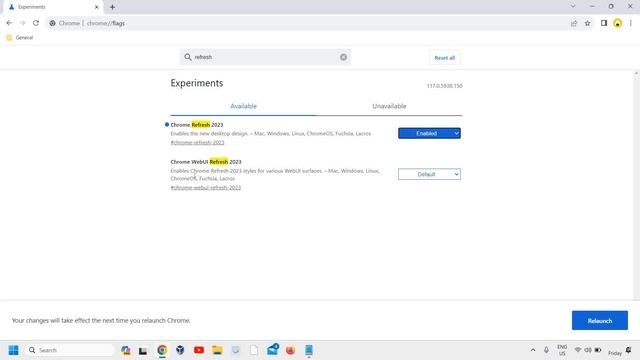Click the share page icon in address bar
Screen dimensions: 640x360
(x=574, y=23)
